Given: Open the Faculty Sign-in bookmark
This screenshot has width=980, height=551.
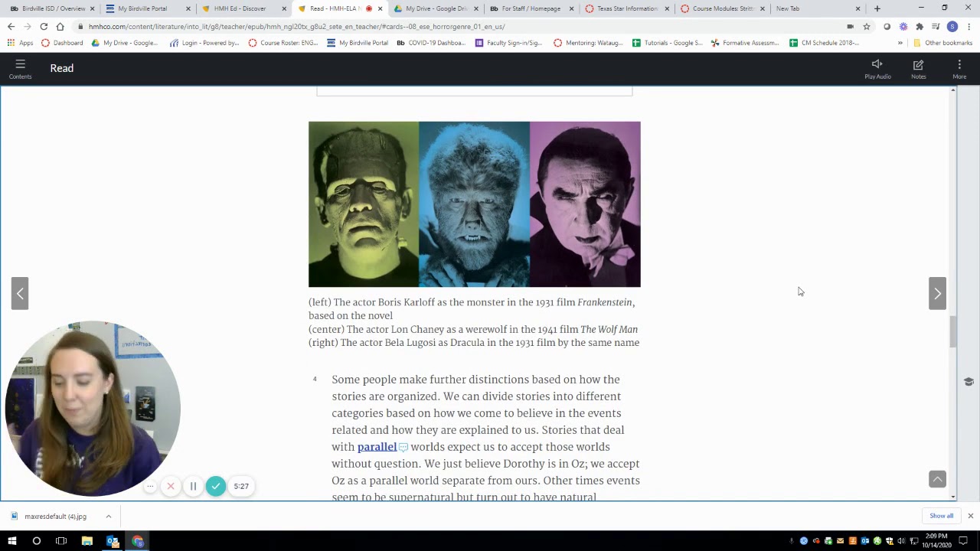Looking at the screenshot, I should [x=508, y=43].
